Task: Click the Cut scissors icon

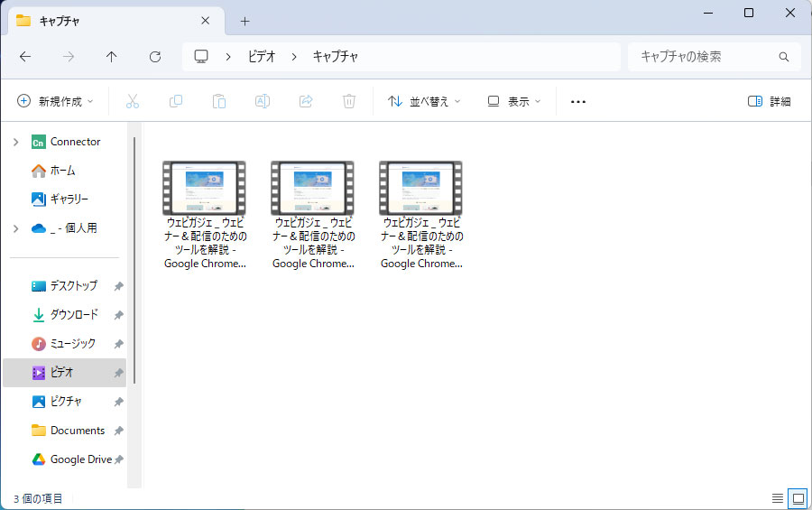Action: [133, 101]
